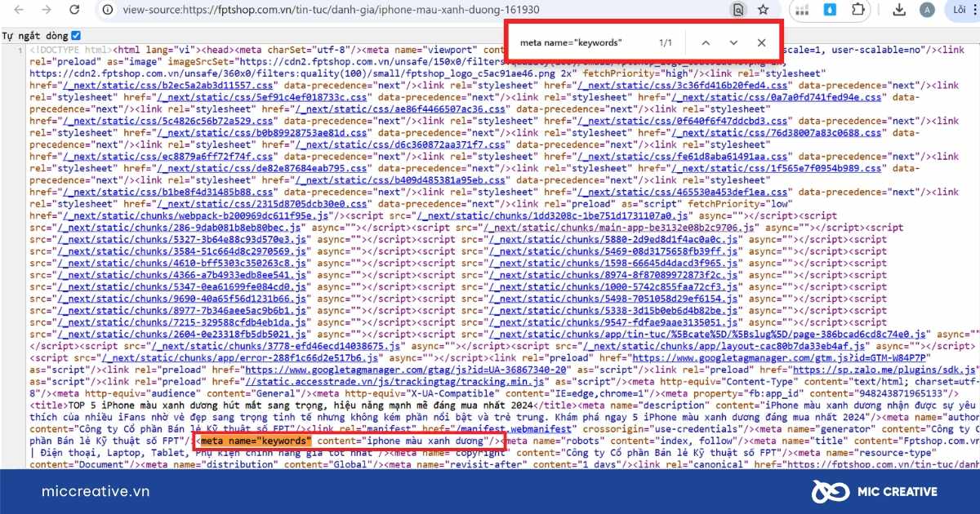Open the d6c360872aa371f7.css link
Screen dimensions: 980x514
[400, 144]
